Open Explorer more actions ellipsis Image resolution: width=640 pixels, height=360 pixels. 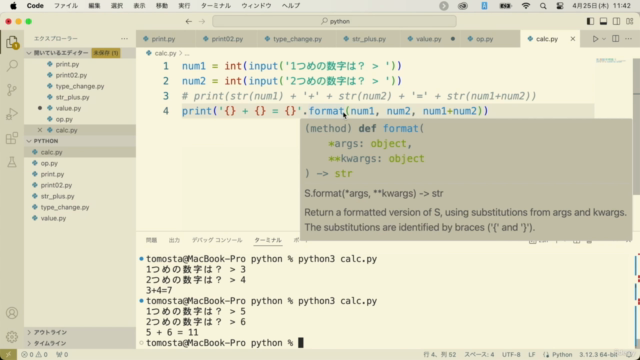124,38
